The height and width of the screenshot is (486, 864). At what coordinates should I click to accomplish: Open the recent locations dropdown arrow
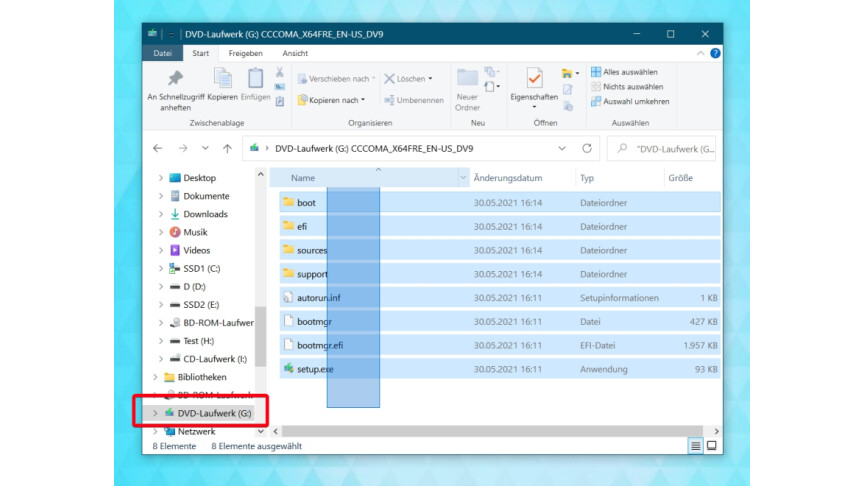coord(205,148)
